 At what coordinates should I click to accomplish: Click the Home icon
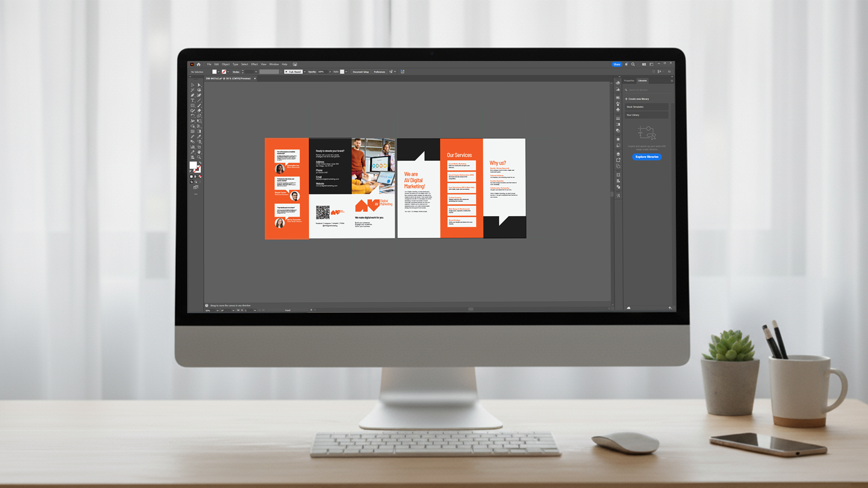198,64
